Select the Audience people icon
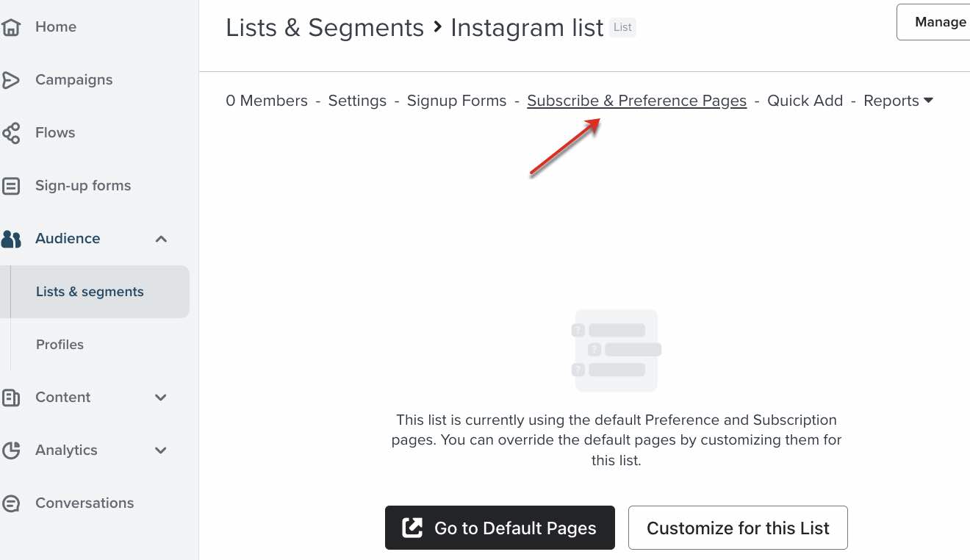Image resolution: width=970 pixels, height=560 pixels. [12, 238]
